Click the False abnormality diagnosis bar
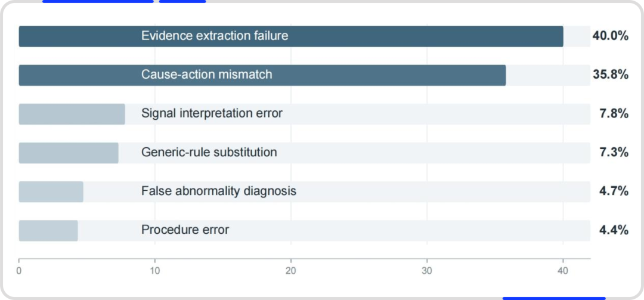This screenshot has height=300, width=644. (51, 191)
